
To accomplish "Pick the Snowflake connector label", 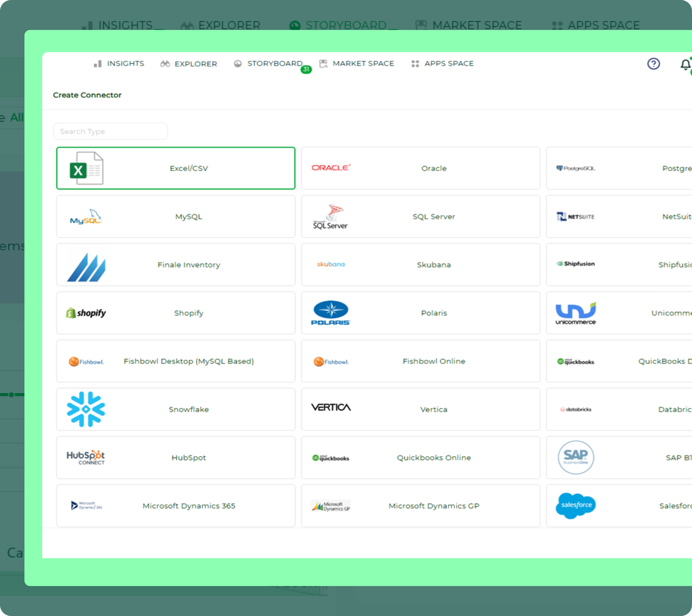I will pos(189,409).
